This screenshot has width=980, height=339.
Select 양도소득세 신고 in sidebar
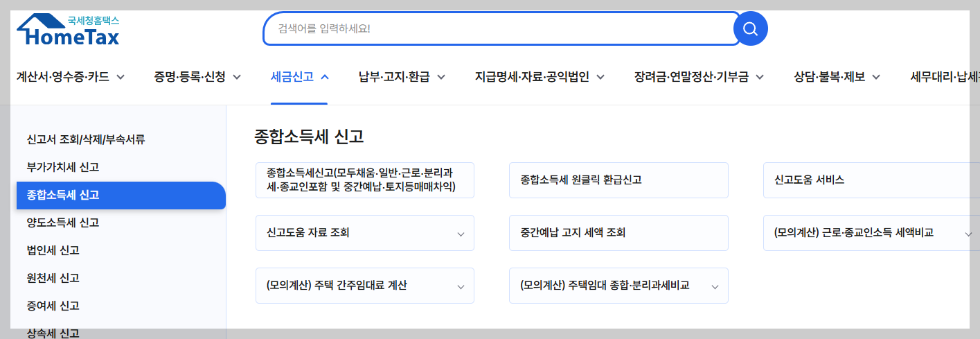tap(63, 223)
